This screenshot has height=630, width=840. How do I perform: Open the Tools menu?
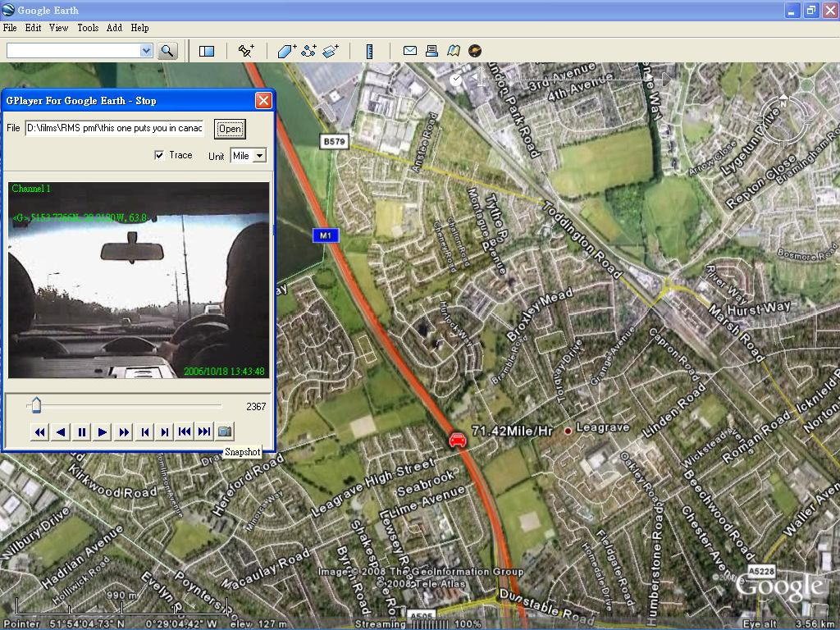tap(88, 28)
